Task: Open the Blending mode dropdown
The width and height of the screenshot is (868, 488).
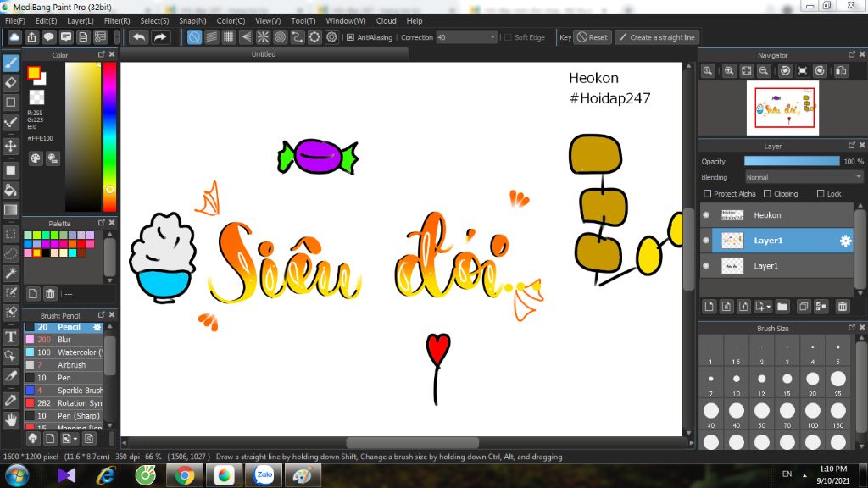Action: coord(804,177)
